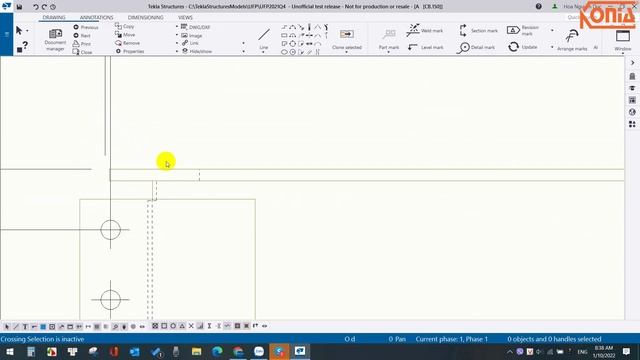Click the 'Crossing Selection is inactive' status text
640x360 pixels.
[42, 339]
